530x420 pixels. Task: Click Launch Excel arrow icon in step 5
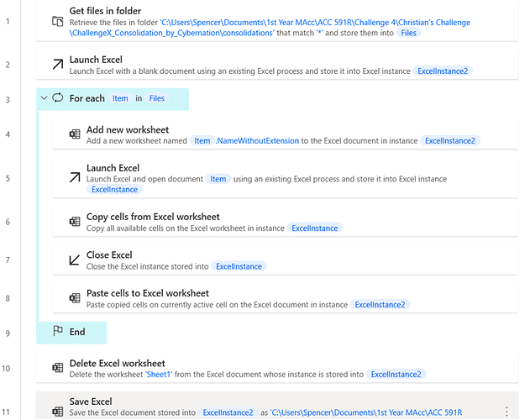point(75,177)
